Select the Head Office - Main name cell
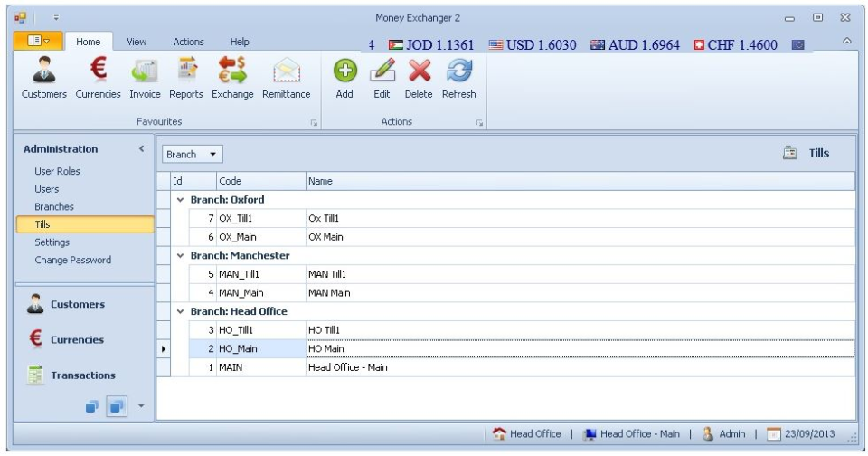The width and height of the screenshot is (868, 456). (580, 367)
